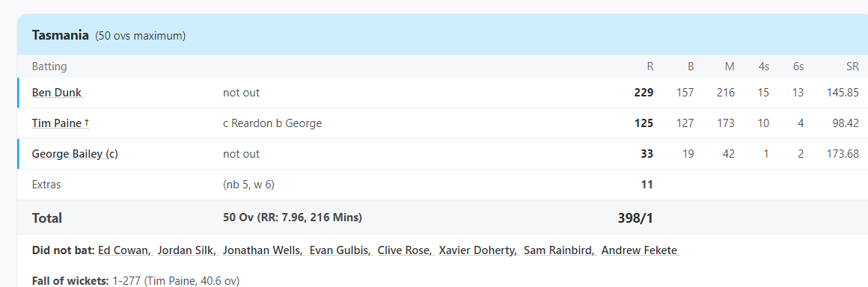Open Ed Cowan's profile link
This screenshot has height=287, width=868.
(x=125, y=250)
